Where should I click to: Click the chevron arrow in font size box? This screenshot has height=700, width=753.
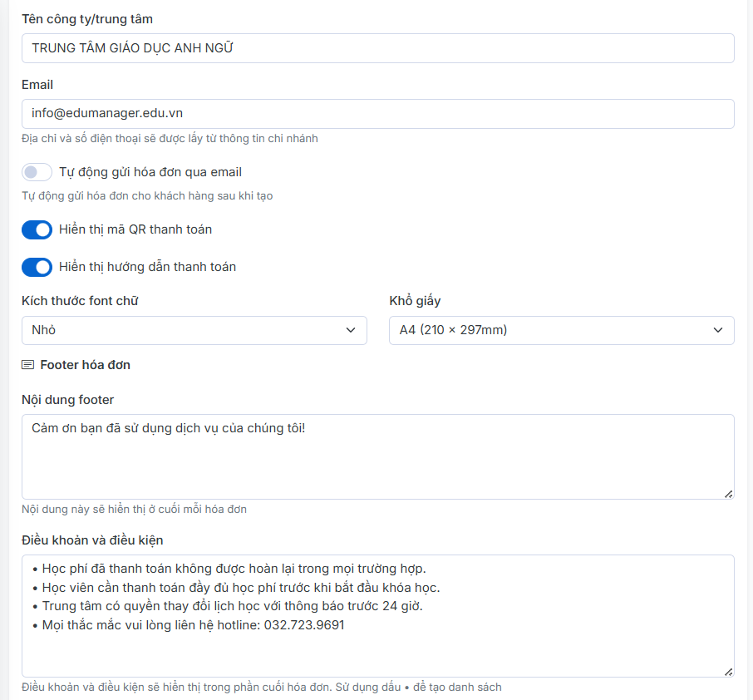[350, 330]
